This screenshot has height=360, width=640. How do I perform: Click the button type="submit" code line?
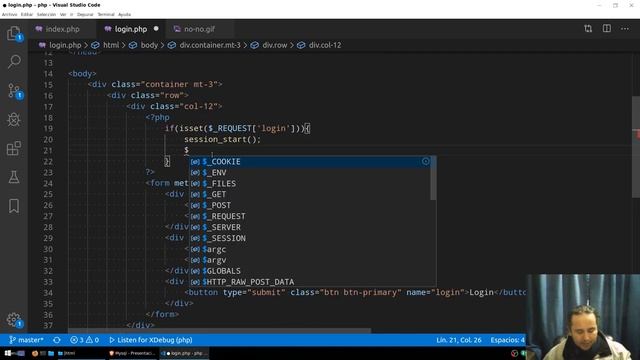point(355,292)
